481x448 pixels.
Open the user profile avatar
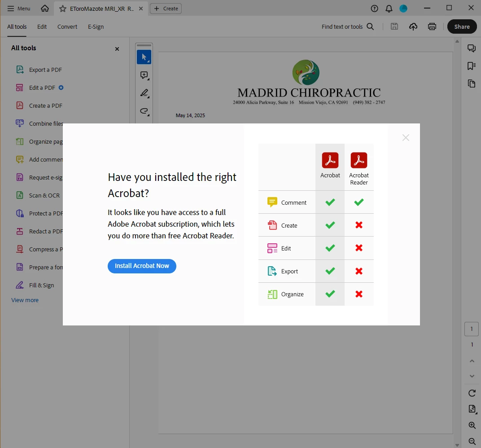(403, 9)
